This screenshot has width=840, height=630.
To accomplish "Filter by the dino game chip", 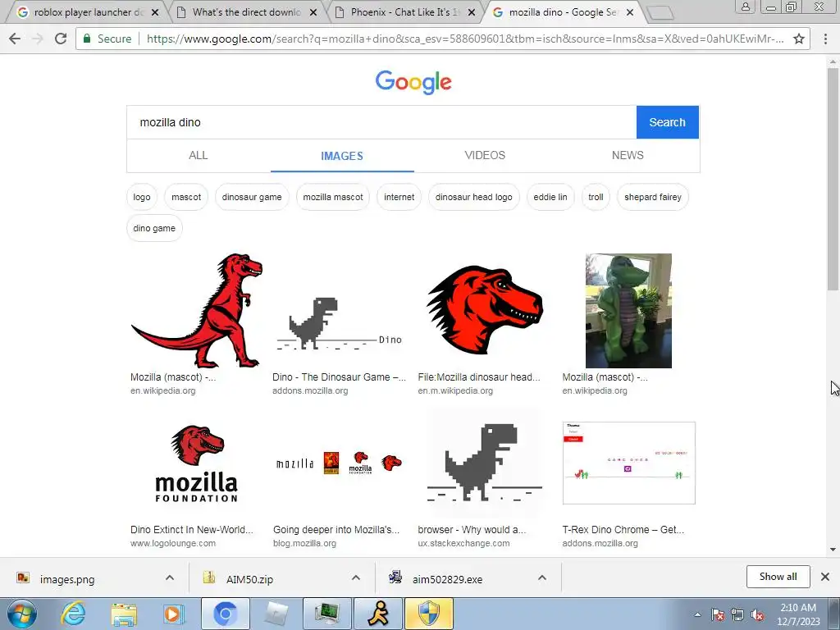I will 154,228.
